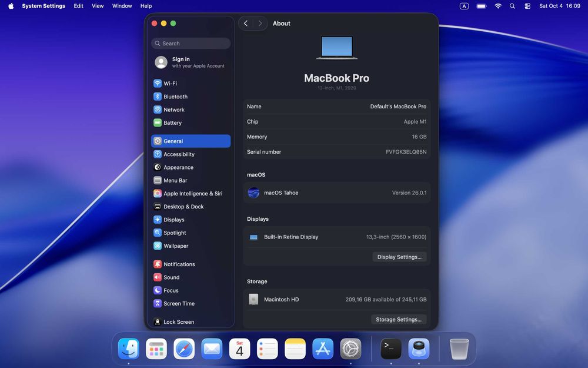
Task: Click the Display Settings button
Action: 399,257
